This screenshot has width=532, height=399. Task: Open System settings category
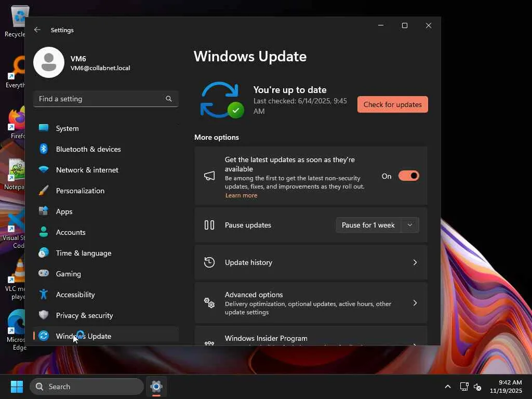[x=106, y=128]
